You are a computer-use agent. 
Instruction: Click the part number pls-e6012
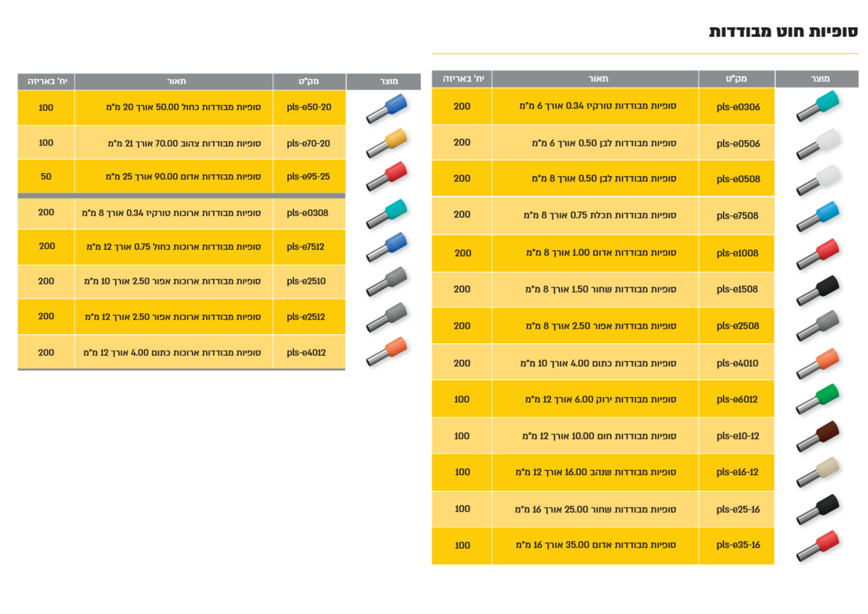click(x=737, y=399)
